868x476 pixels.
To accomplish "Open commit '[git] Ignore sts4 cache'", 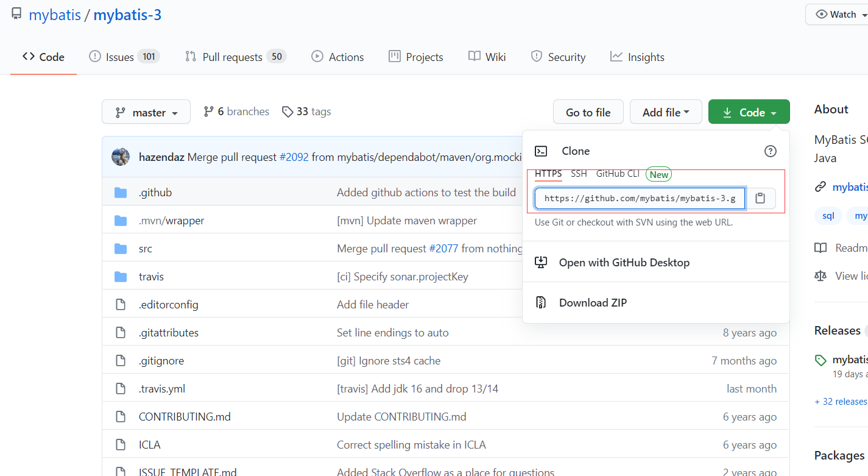I will coord(389,361).
